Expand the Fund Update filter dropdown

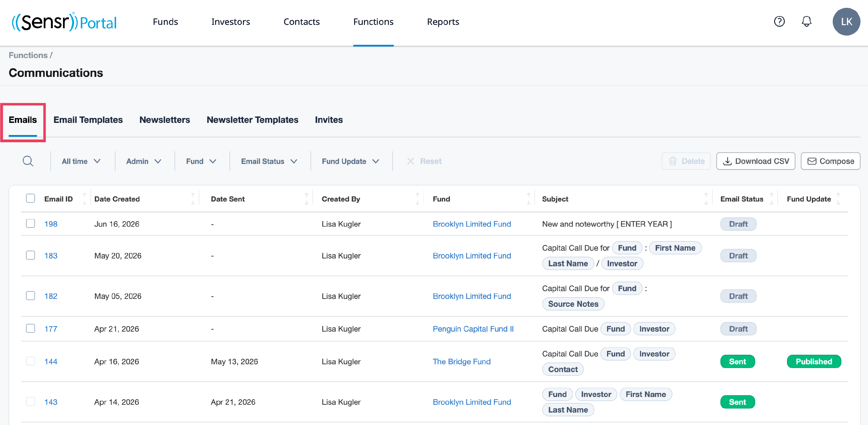[x=351, y=161]
